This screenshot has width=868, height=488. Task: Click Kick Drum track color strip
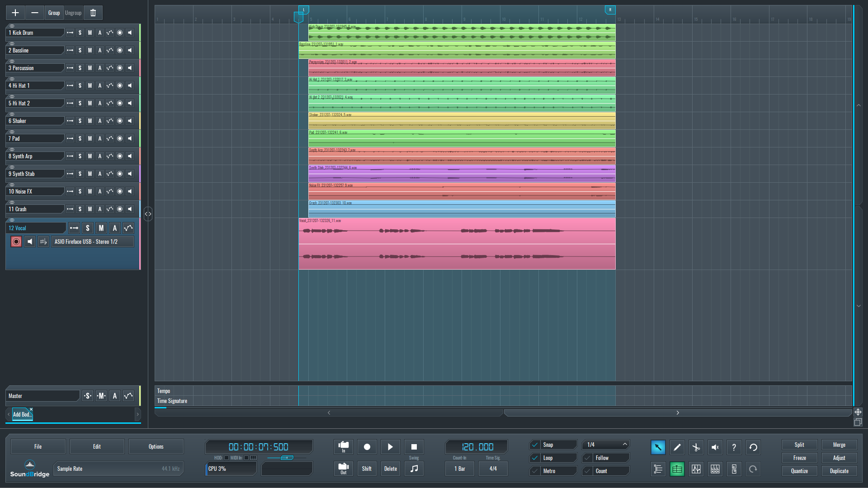pyautogui.click(x=140, y=33)
